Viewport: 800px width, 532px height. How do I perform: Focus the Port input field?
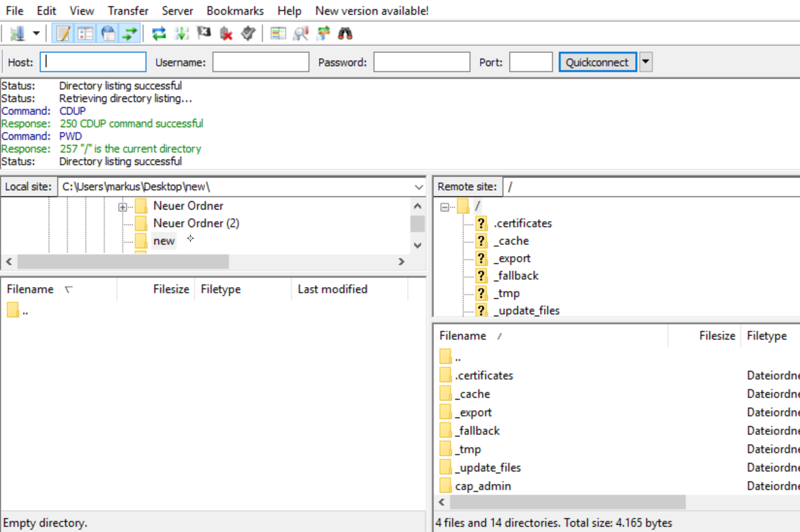pos(531,62)
